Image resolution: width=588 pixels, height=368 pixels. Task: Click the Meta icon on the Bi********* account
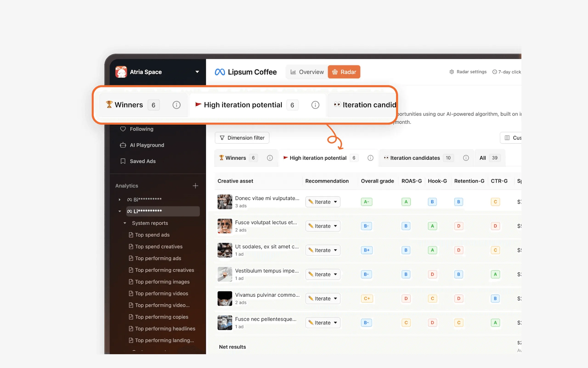pos(130,200)
